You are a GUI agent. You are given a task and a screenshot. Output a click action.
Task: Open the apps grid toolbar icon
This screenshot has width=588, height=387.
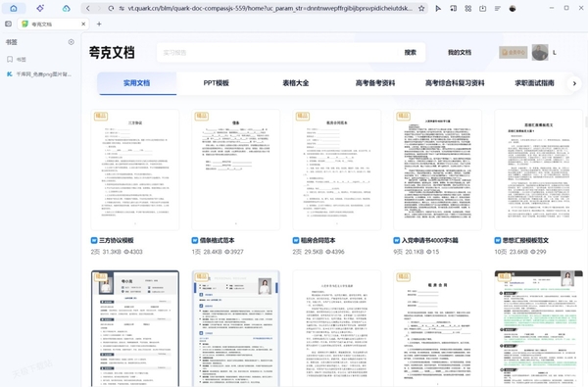[468, 8]
